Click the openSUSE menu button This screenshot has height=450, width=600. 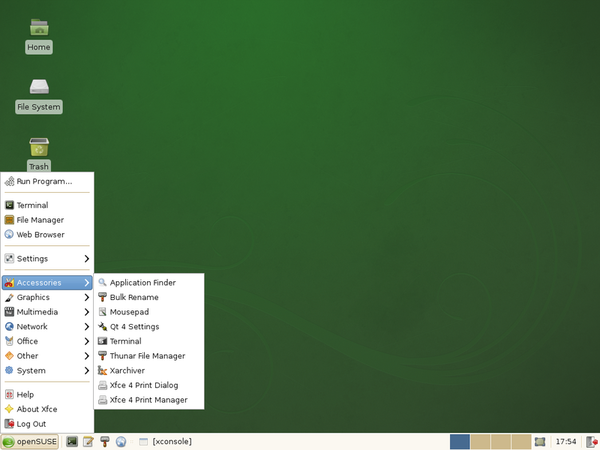(x=30, y=442)
